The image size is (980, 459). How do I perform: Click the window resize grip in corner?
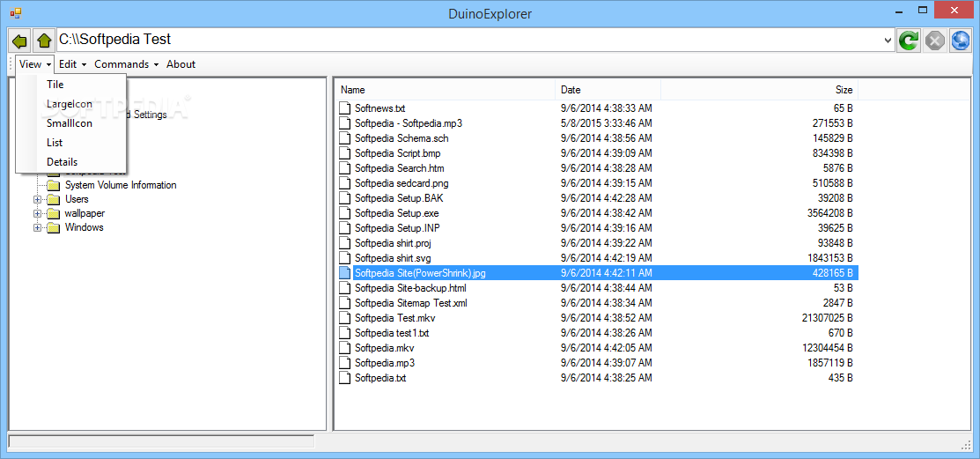(966, 443)
